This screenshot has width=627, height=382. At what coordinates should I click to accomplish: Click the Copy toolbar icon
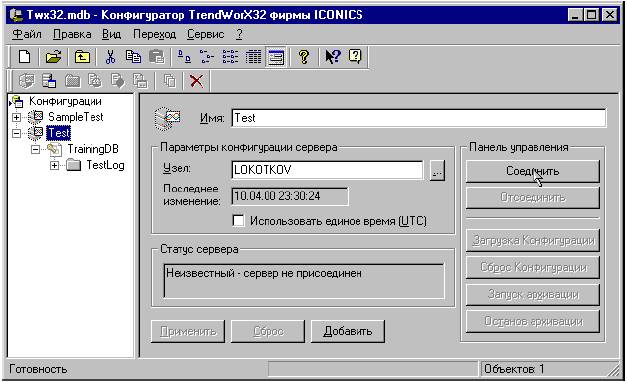[133, 56]
